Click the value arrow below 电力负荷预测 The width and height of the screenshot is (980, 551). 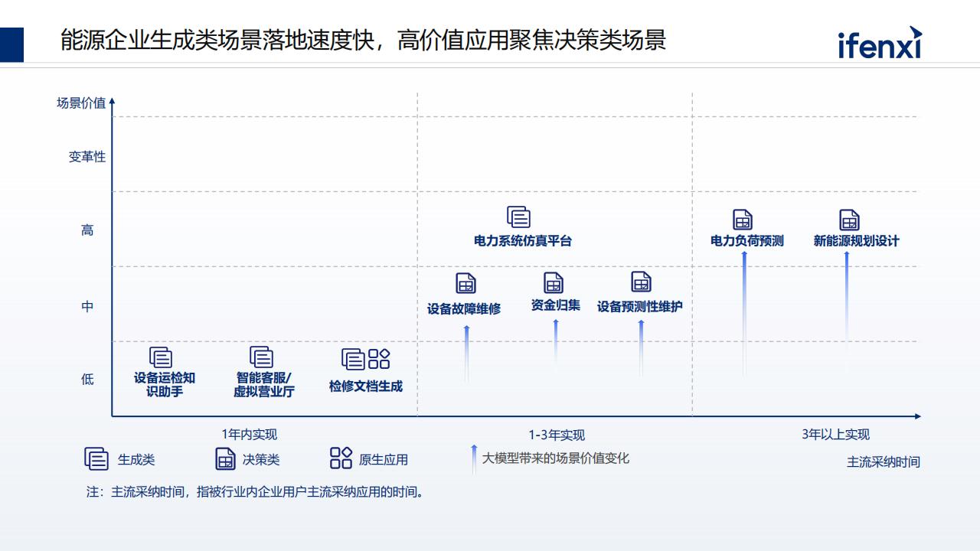tap(744, 312)
